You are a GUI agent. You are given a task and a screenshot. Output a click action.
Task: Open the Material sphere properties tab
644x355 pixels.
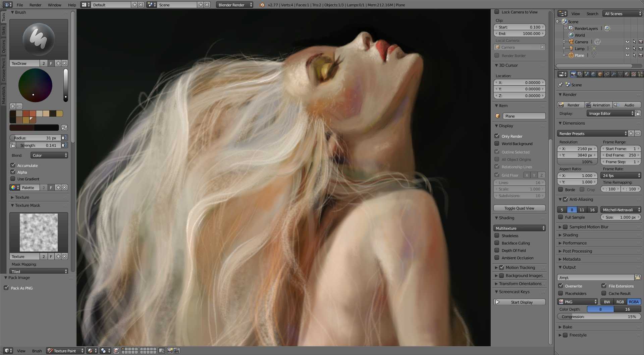(627, 74)
